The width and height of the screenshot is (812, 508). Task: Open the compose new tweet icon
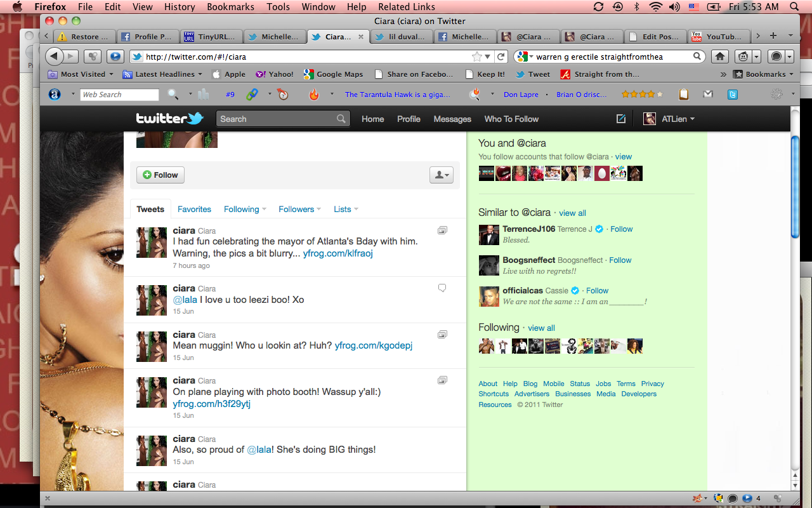621,119
